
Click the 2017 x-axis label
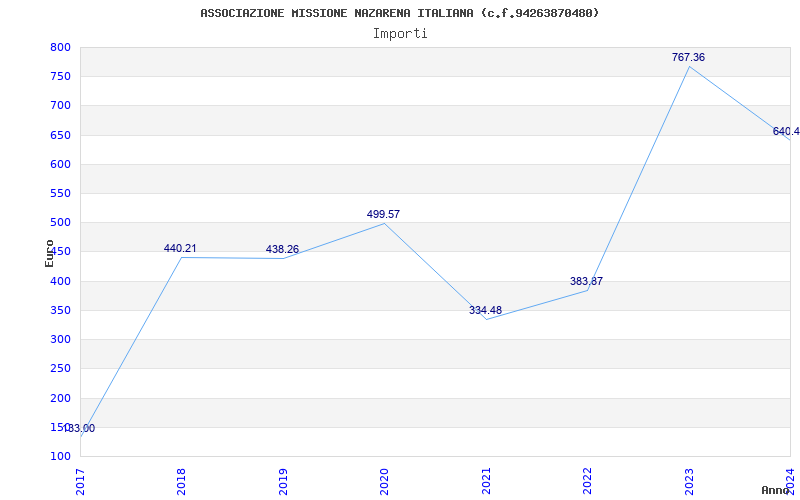tap(81, 481)
